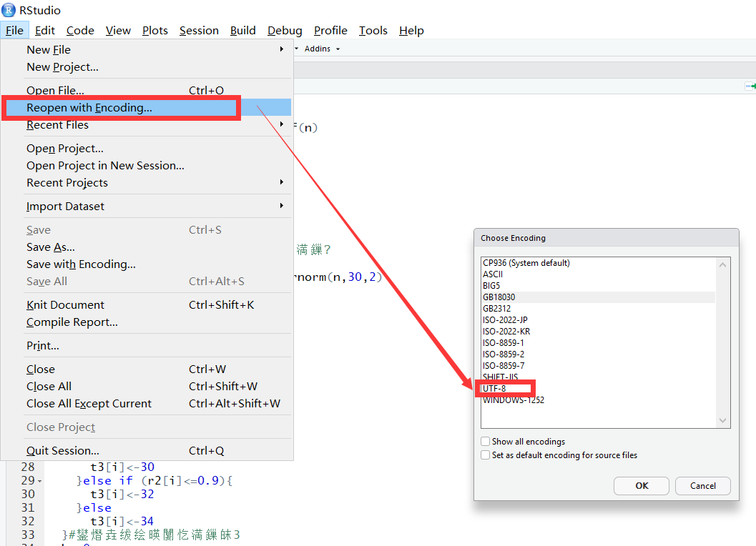Open the Profile menu
The height and width of the screenshot is (546, 756).
click(x=330, y=30)
